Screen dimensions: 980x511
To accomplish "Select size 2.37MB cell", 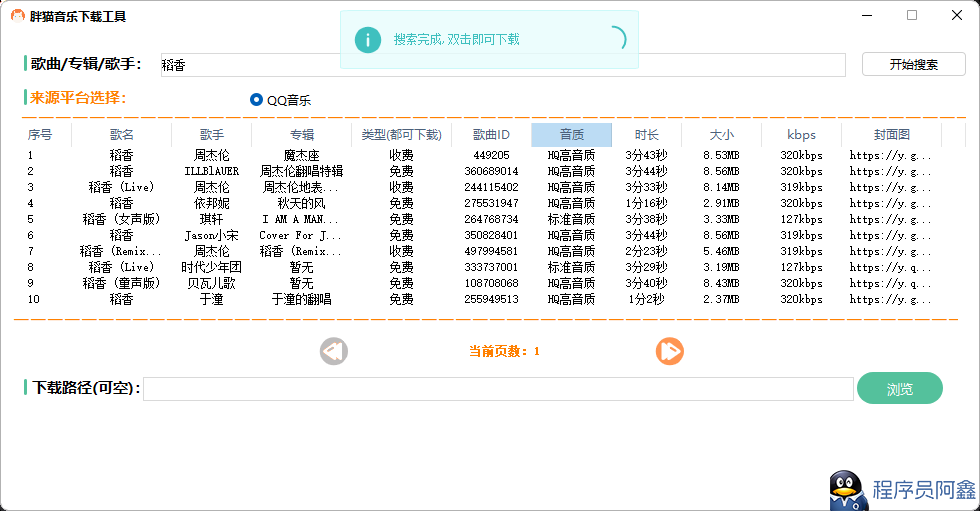I will tap(721, 299).
